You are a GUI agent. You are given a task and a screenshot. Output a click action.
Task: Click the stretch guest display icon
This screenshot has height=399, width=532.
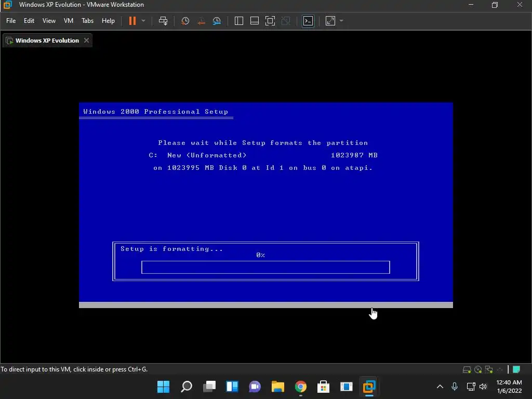(330, 21)
